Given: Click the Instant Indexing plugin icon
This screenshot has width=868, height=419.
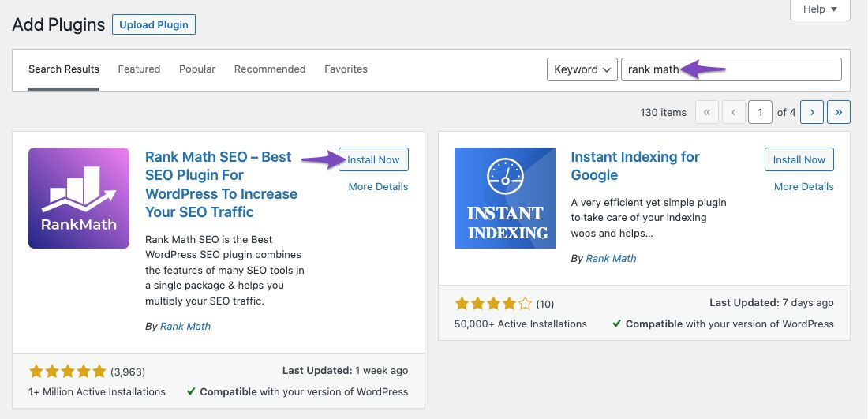Looking at the screenshot, I should point(505,198).
